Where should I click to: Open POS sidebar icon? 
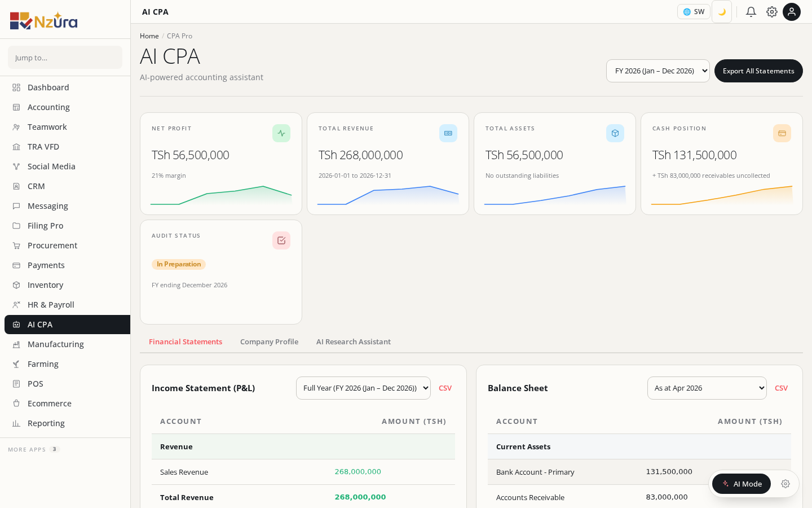tap(16, 384)
